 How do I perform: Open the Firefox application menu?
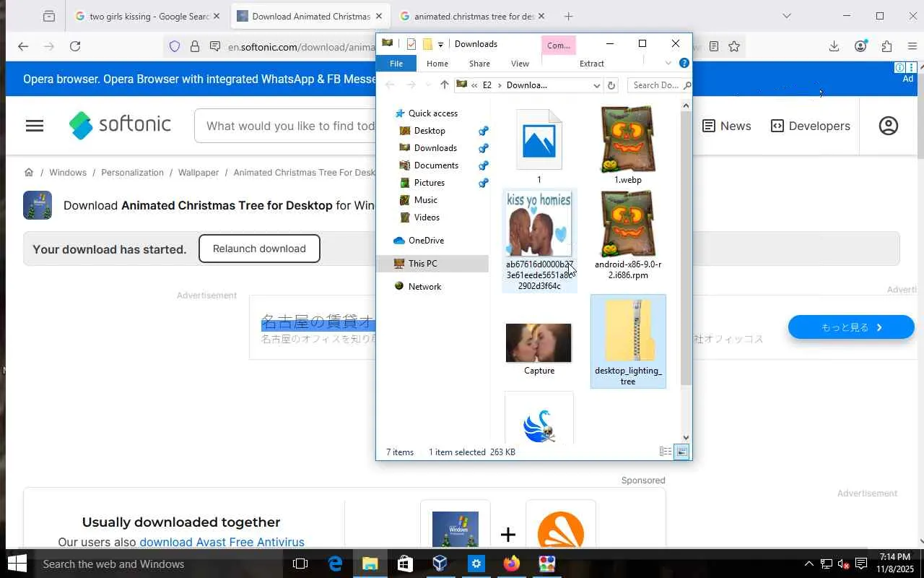(x=912, y=46)
